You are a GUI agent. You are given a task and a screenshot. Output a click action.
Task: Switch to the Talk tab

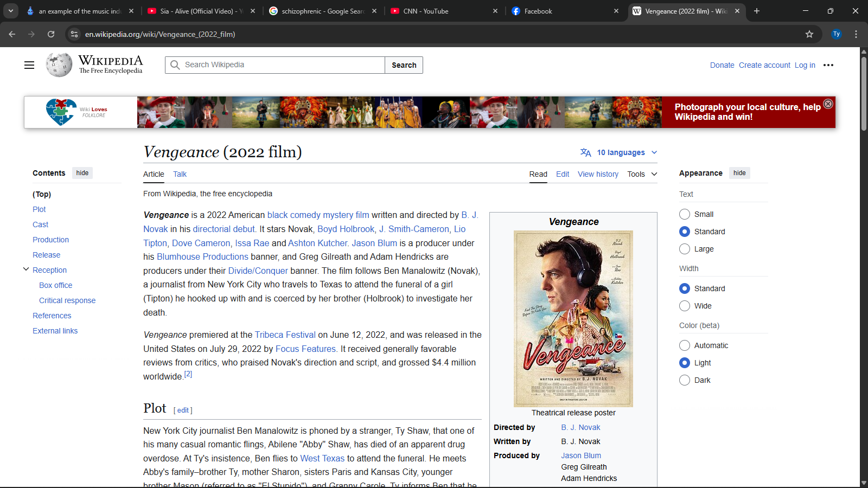point(180,174)
